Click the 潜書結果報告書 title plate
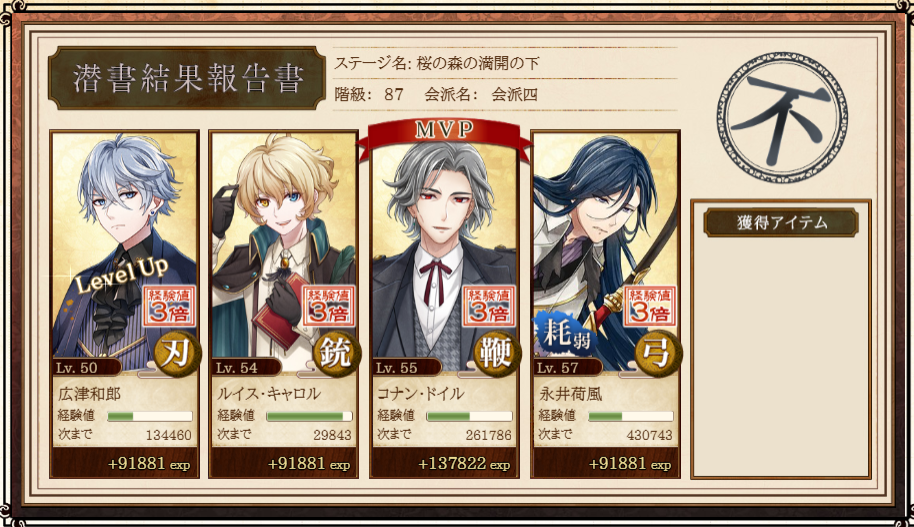This screenshot has width=914, height=527. [x=187, y=78]
